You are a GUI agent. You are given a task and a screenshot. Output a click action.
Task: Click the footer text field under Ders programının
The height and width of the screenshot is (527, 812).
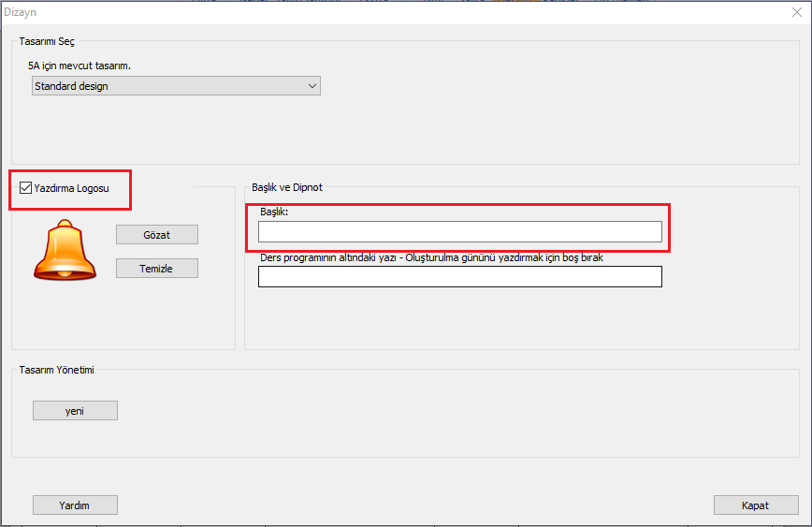coord(460,276)
